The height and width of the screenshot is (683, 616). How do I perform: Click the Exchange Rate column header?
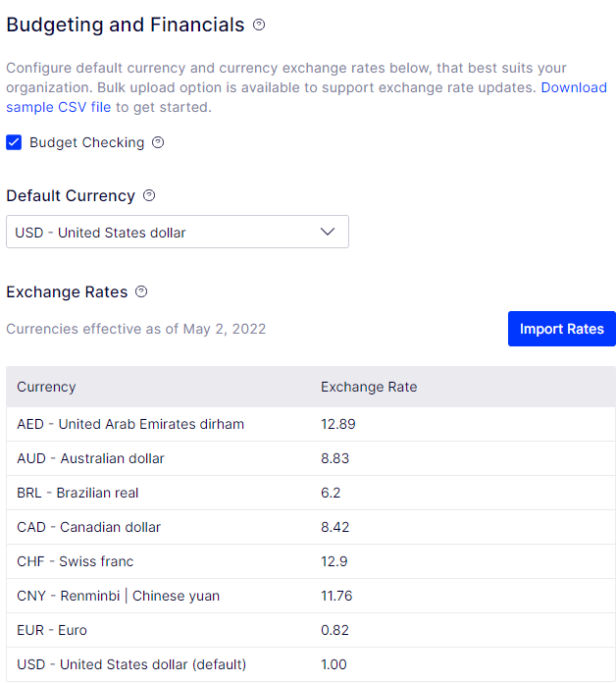point(369,387)
